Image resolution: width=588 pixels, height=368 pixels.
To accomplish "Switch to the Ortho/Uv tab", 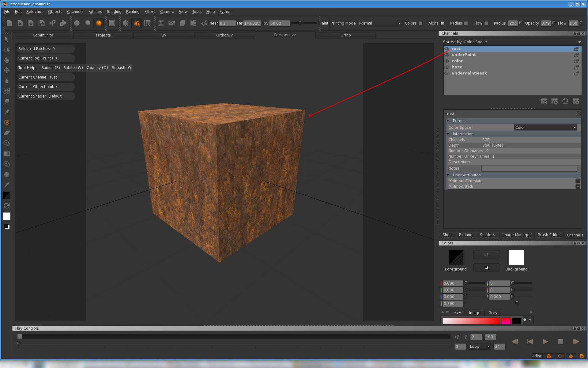I will coord(224,35).
